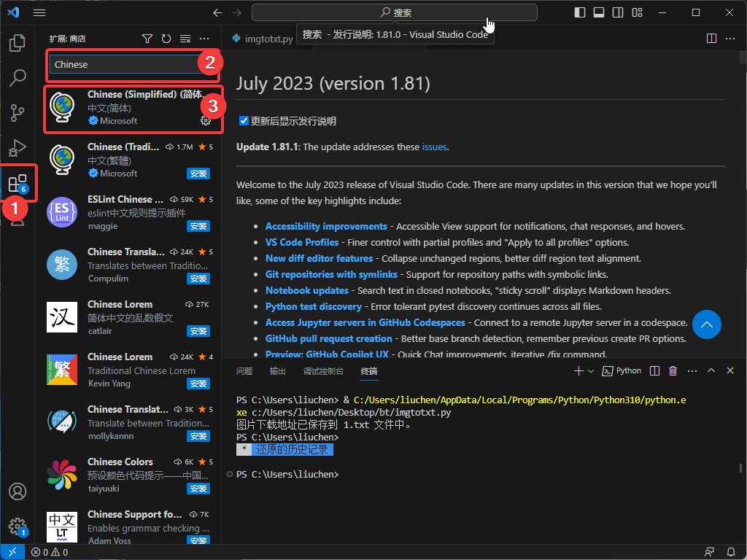Image resolution: width=747 pixels, height=560 pixels.
Task: Open the notifications bell in status bar
Action: (x=731, y=552)
